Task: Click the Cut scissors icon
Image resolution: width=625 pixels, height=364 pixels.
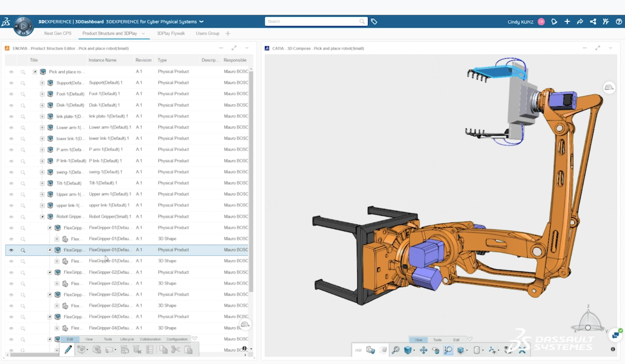Action: (175, 350)
